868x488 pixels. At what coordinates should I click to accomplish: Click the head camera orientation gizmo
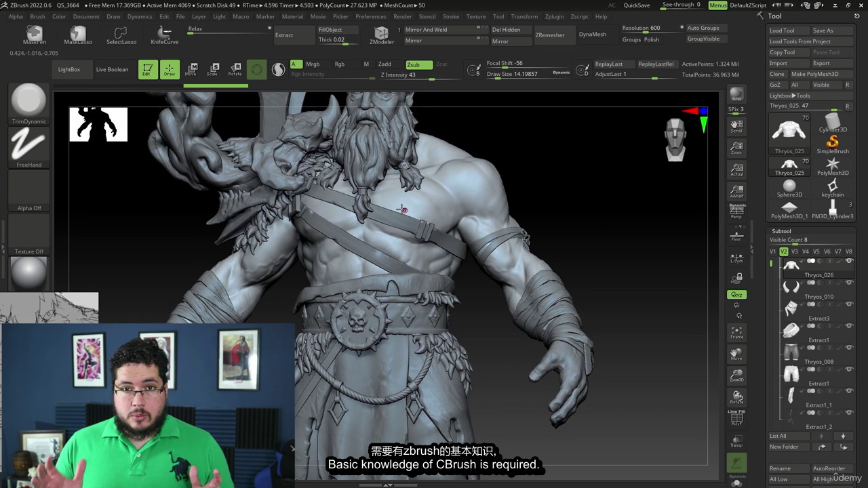coord(675,140)
